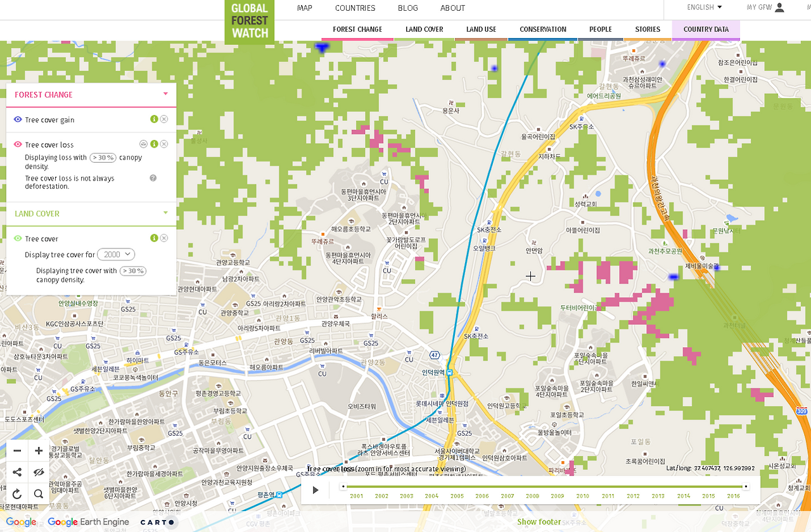811x532 pixels.
Task: Open the map search magnifier
Action: point(39,494)
